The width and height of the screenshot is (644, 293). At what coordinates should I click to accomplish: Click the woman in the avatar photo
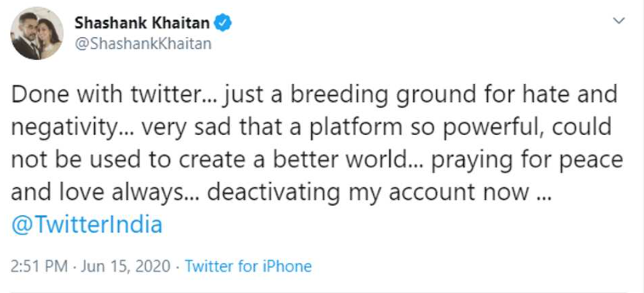tap(50, 37)
